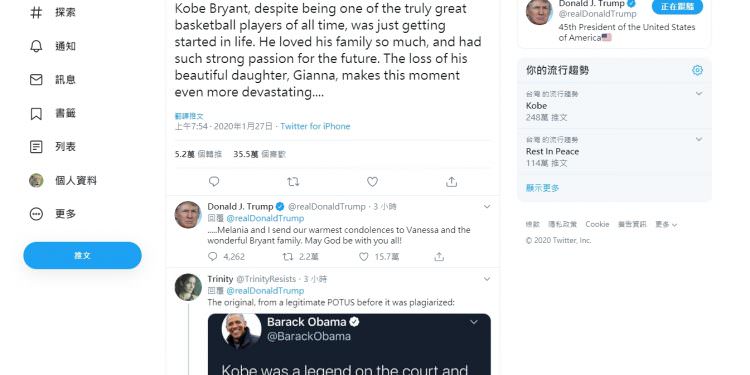
Task: Toggle the blue following button for Donald Trump
Action: pyautogui.click(x=677, y=7)
